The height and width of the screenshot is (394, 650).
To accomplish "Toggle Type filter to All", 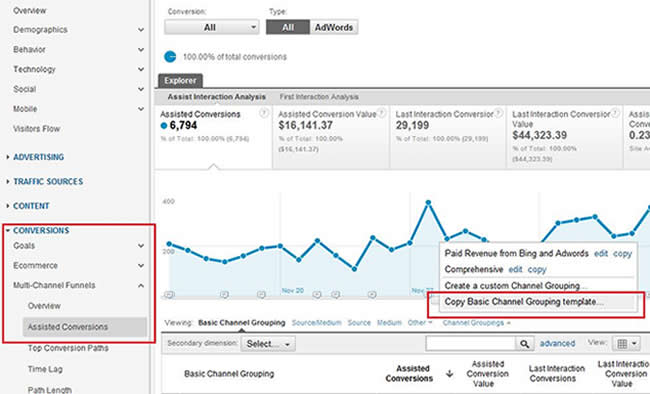I will pos(288,27).
